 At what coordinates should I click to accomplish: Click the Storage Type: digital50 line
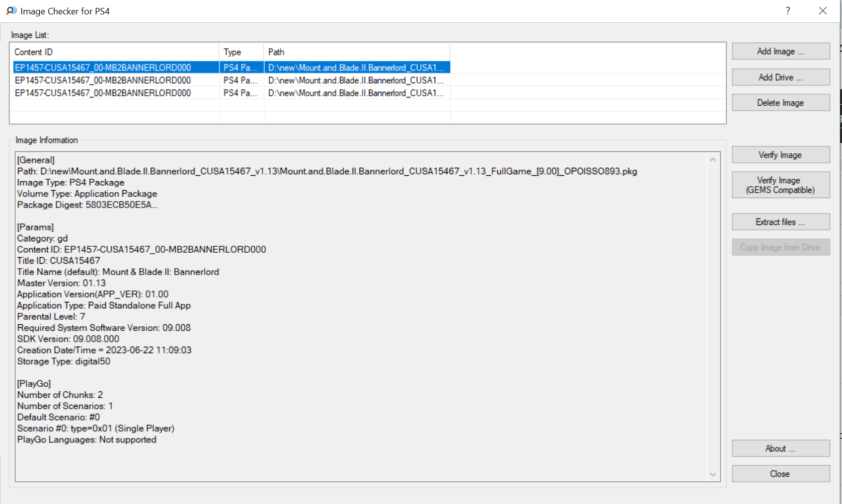point(64,361)
